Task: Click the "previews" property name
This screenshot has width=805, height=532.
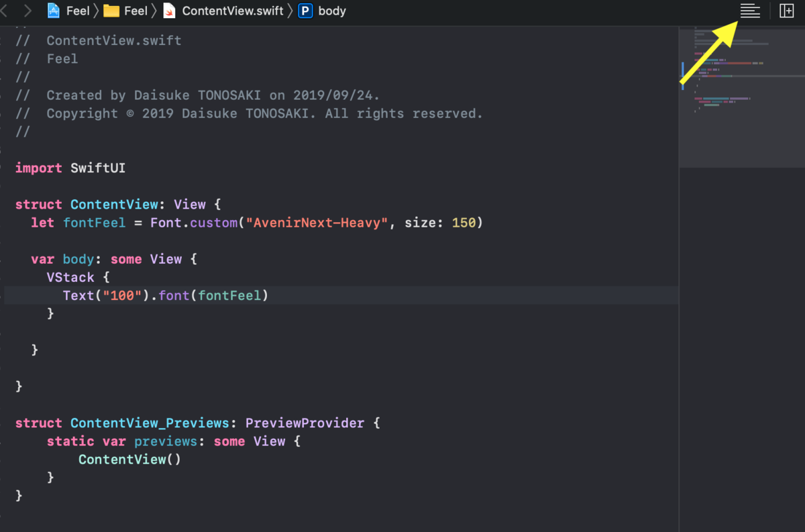Action: pyautogui.click(x=166, y=441)
